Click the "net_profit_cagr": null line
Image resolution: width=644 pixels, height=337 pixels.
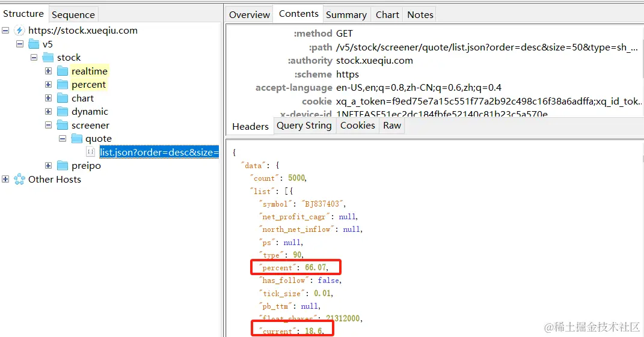point(308,217)
